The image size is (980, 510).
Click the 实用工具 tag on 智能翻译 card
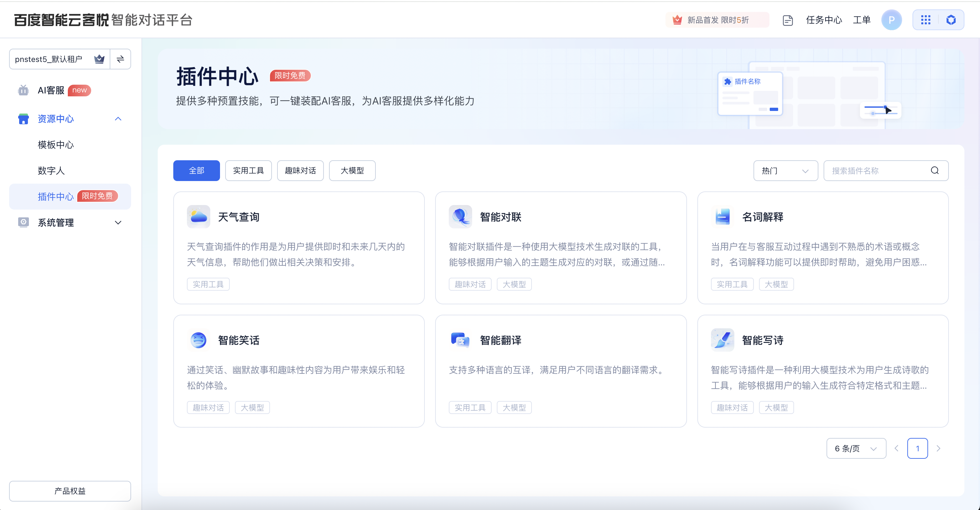click(470, 407)
